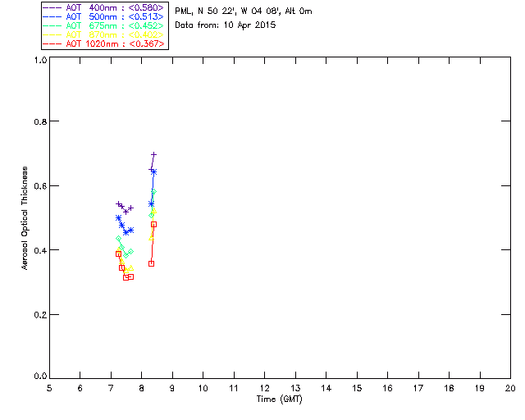The width and height of the screenshot is (525, 420).
Task: Select the highest blue asterisk data point
Action: (x=153, y=172)
